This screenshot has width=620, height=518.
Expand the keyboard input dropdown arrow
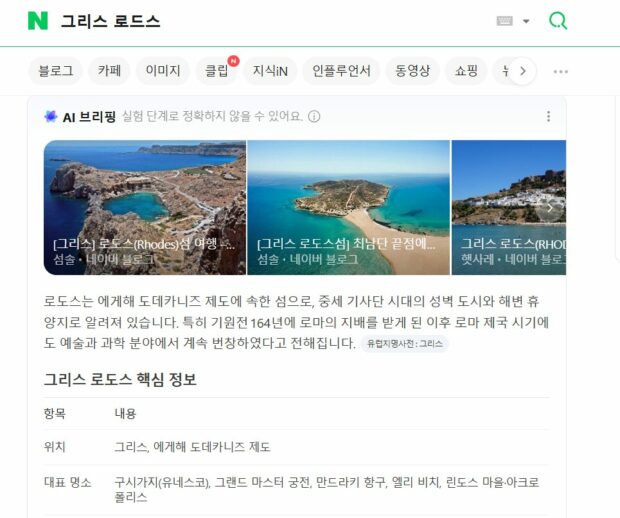(526, 21)
